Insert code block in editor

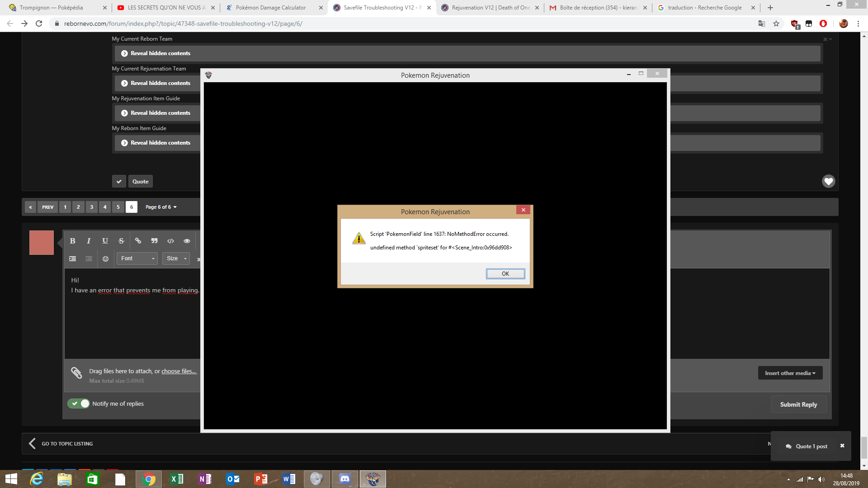(170, 241)
